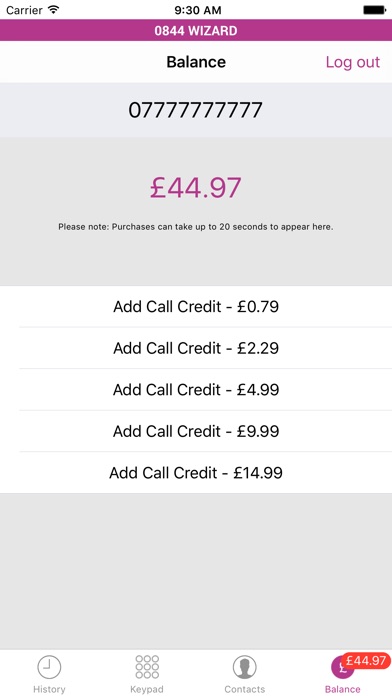Add Call Credit of £9.99

pyautogui.click(x=196, y=431)
